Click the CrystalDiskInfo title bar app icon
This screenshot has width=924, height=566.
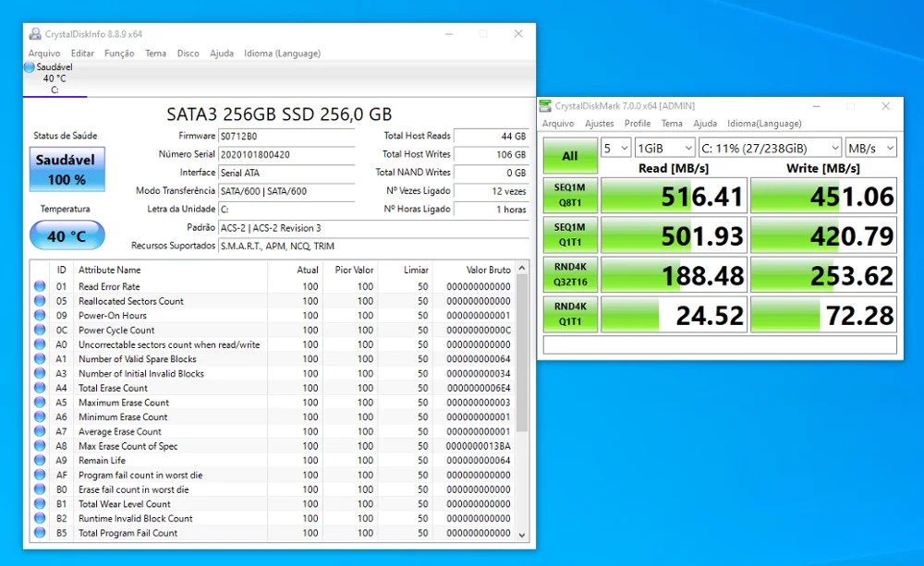point(35,34)
